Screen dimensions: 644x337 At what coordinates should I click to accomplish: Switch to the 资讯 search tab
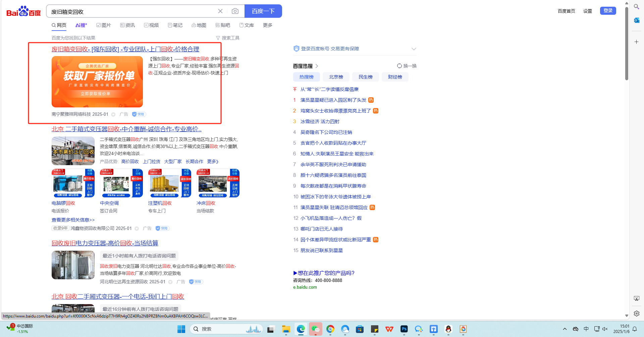point(127,25)
